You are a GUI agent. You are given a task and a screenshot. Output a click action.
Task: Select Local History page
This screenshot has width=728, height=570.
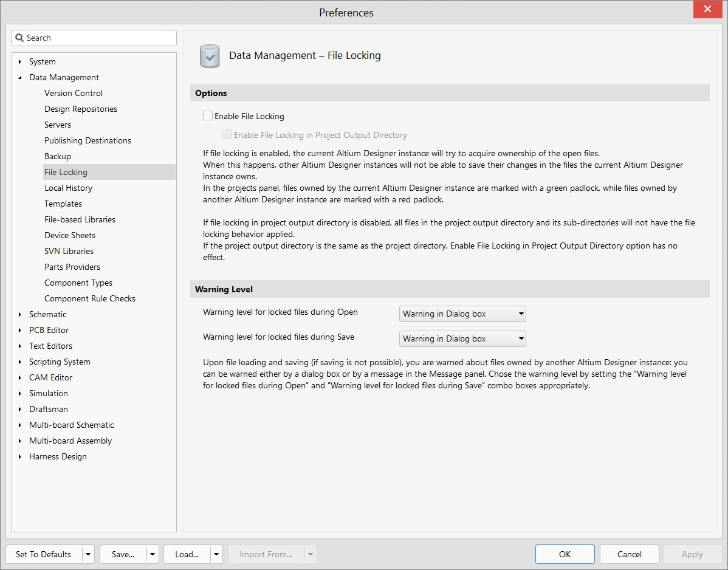[68, 188]
